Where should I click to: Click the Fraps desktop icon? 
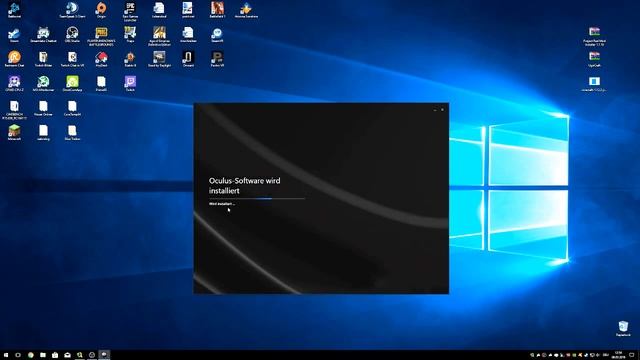tap(130, 35)
